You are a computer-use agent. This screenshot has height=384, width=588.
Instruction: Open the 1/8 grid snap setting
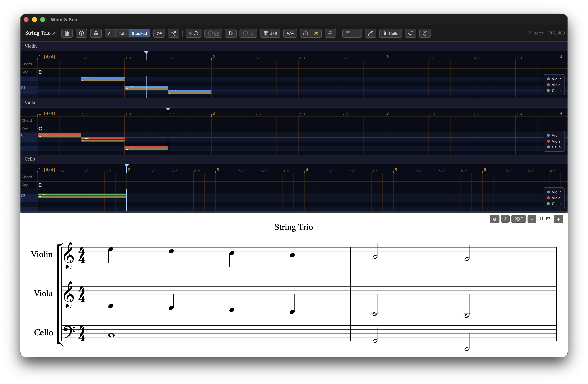[270, 33]
